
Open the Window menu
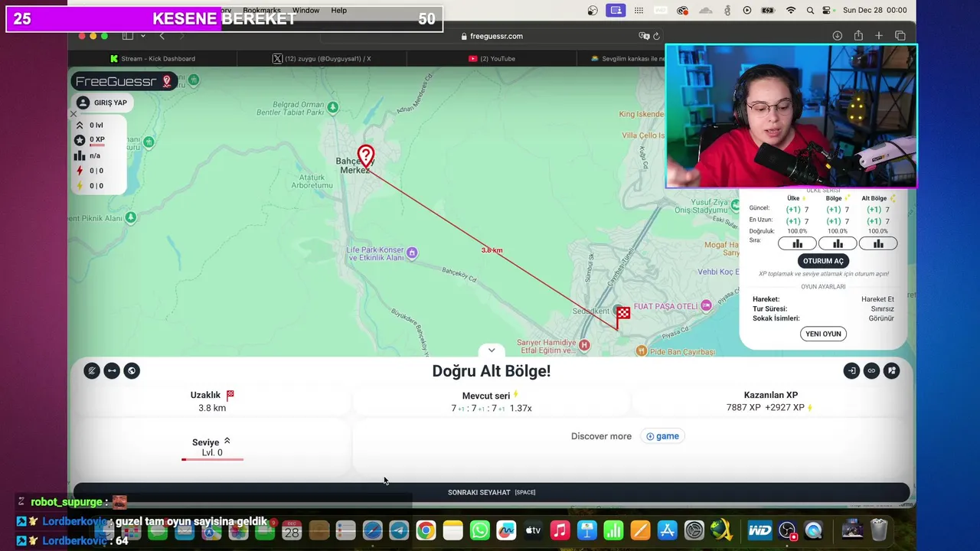(x=305, y=11)
